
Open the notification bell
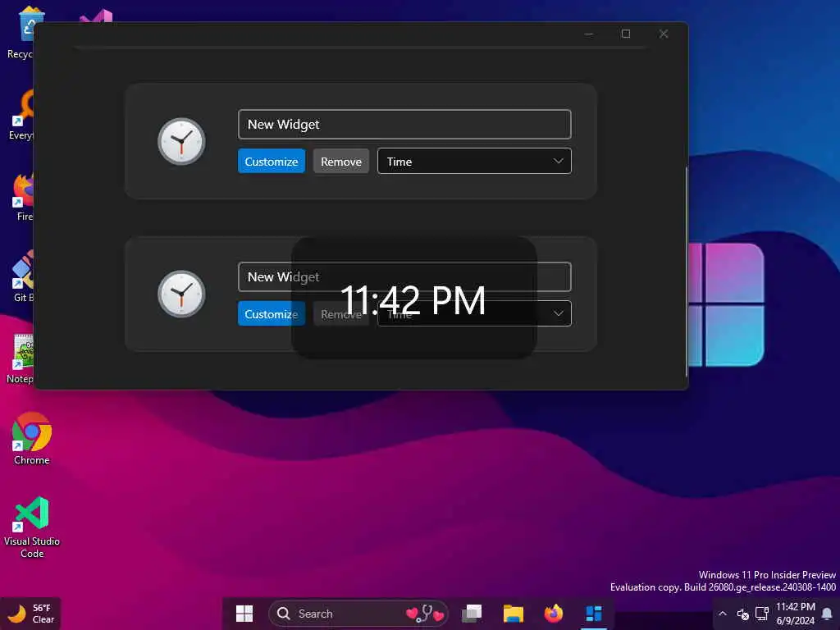coord(827,614)
